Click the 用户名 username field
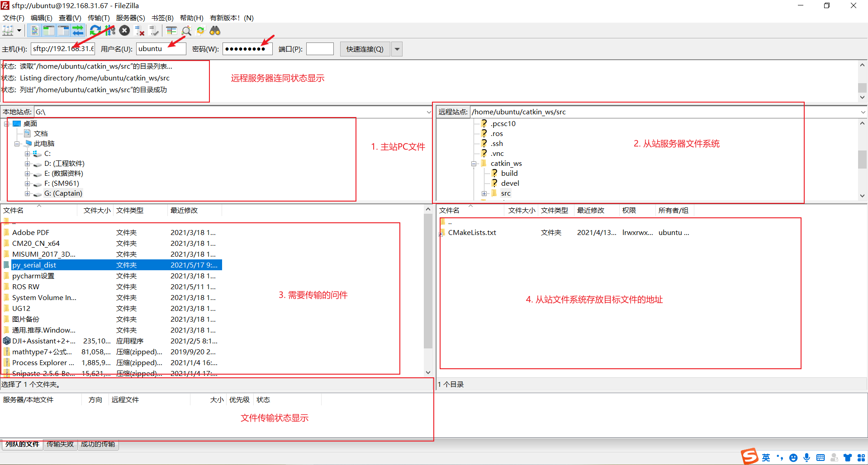The height and width of the screenshot is (465, 868). [x=161, y=49]
